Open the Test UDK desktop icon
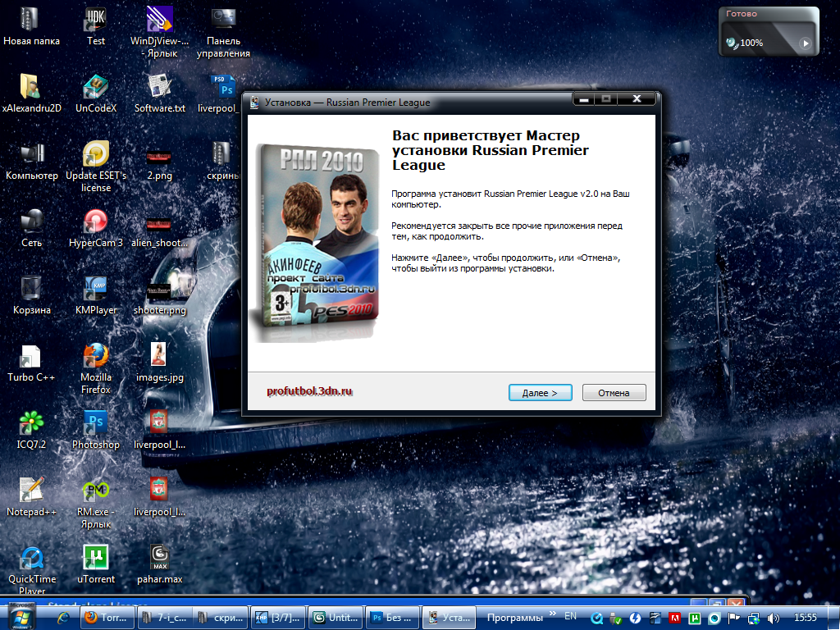Image resolution: width=840 pixels, height=630 pixels. click(x=96, y=25)
